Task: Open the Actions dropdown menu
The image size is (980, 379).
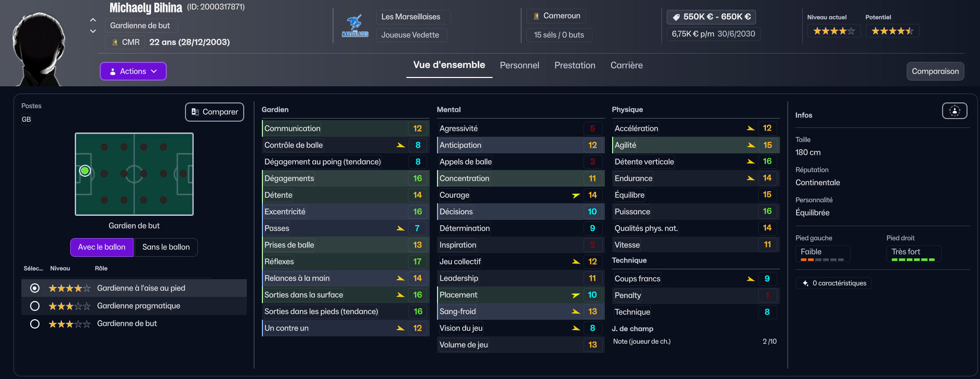Action: (133, 71)
